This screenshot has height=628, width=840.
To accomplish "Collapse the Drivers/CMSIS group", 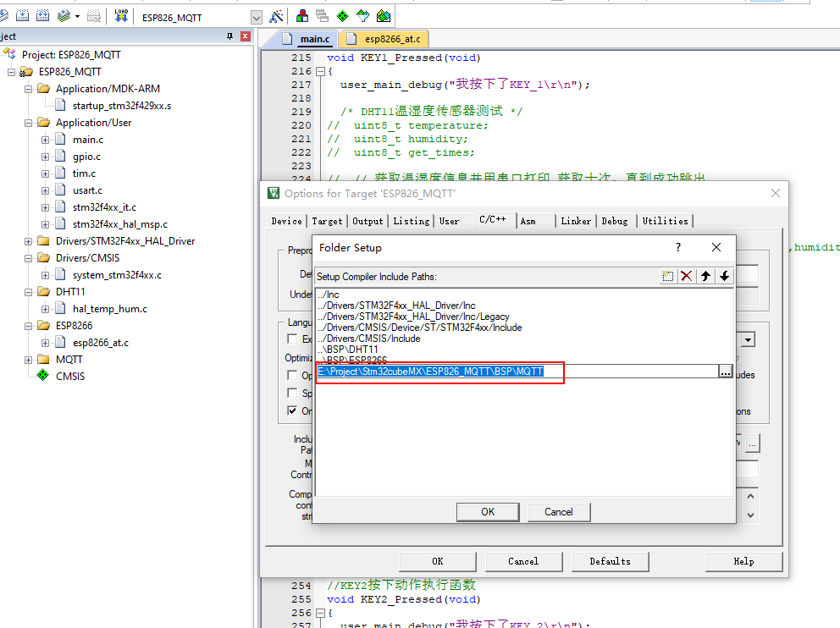I will (x=29, y=258).
